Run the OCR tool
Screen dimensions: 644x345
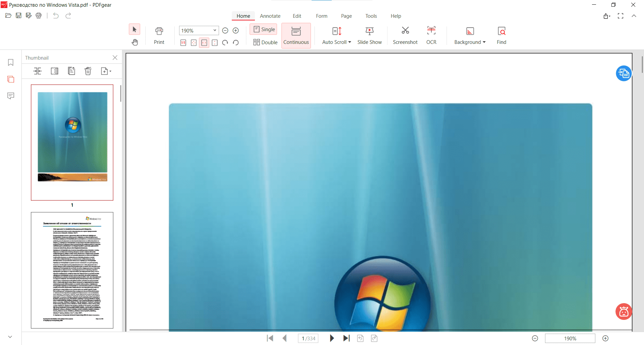click(x=431, y=36)
